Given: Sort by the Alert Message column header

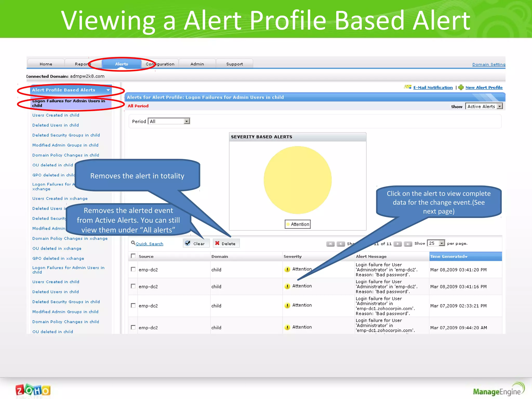Looking at the screenshot, I should (371, 256).
